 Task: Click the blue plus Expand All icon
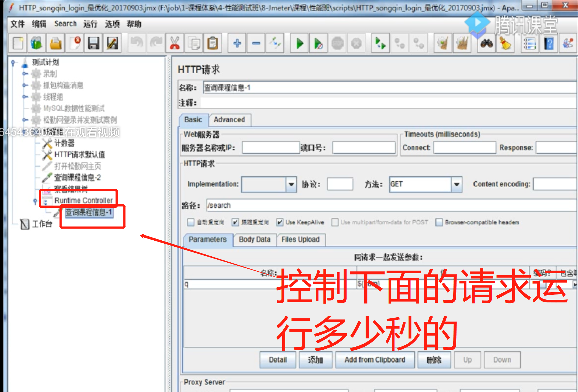tap(237, 43)
